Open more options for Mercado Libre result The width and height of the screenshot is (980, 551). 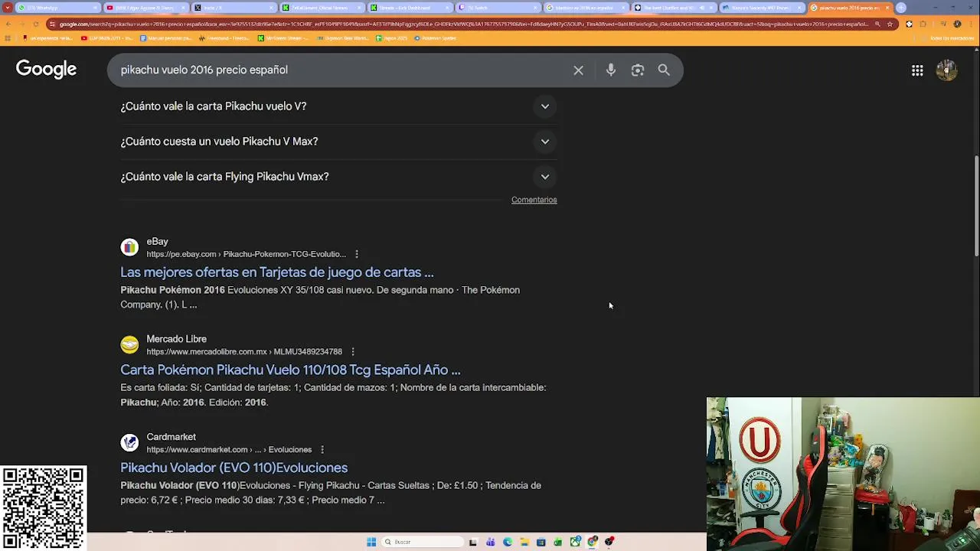pos(352,352)
